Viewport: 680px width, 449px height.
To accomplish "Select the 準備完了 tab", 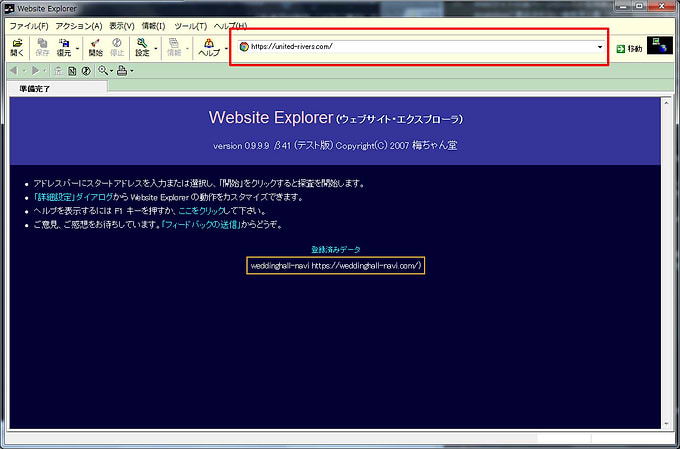I will click(57, 88).
